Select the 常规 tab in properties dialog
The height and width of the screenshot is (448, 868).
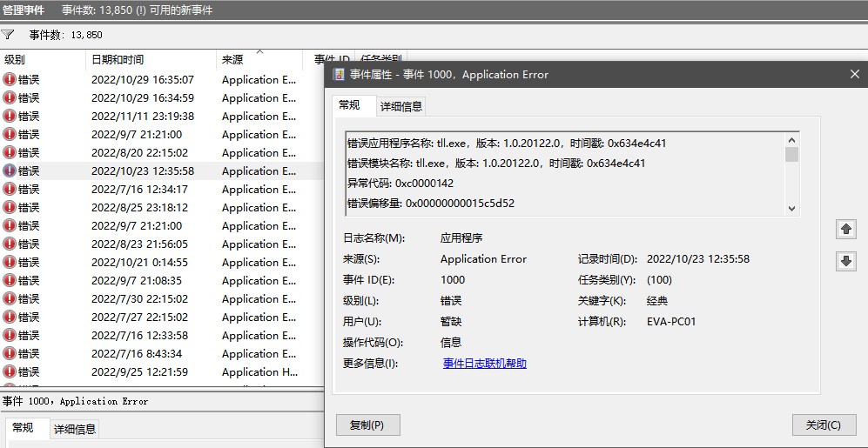tap(349, 105)
